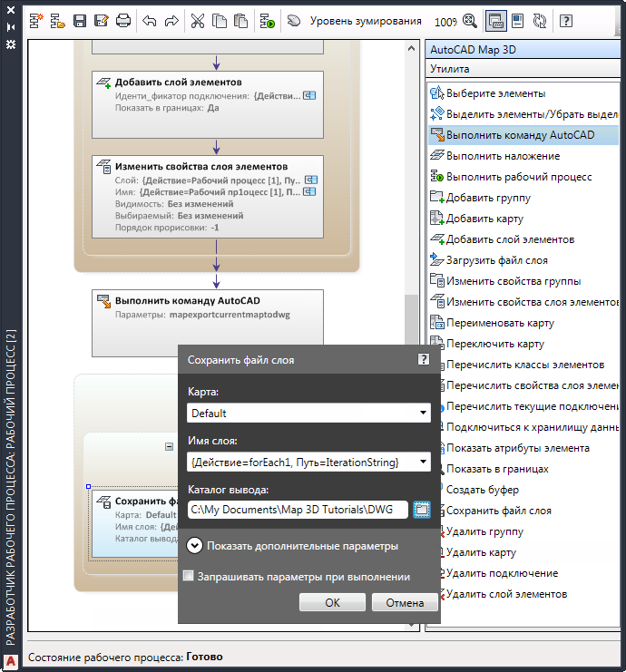Viewport: 626px width, 672px height.
Task: Click the refresh arrows toolbar icon
Action: [540, 21]
